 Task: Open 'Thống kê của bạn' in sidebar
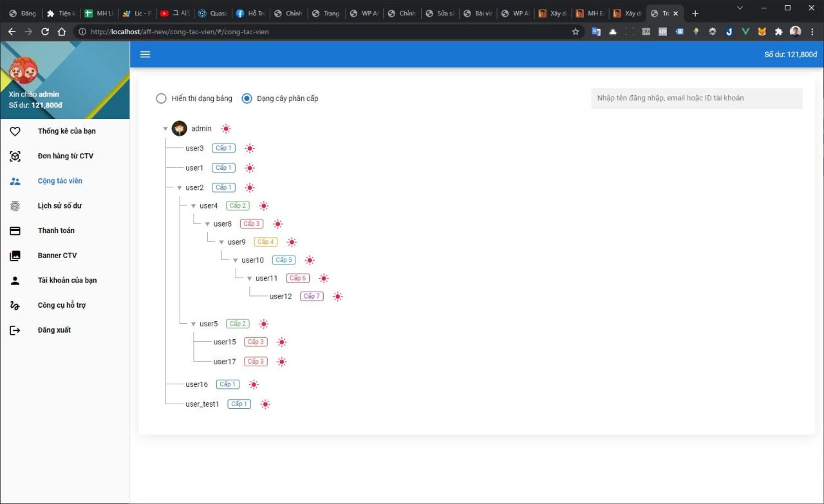coord(66,131)
